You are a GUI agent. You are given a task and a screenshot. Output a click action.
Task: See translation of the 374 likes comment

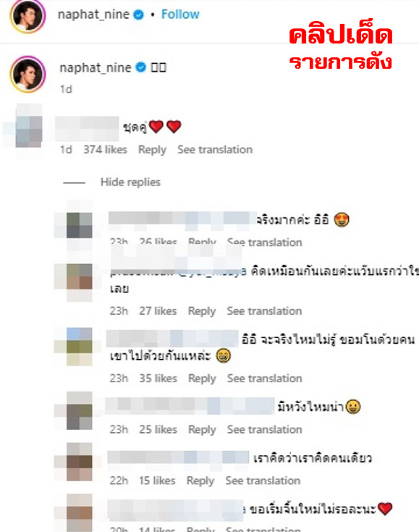(215, 150)
